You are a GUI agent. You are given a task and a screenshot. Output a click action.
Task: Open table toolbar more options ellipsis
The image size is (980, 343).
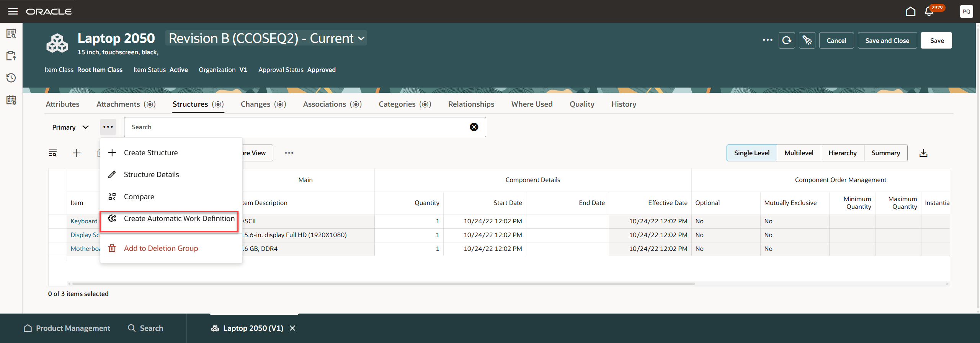point(289,153)
